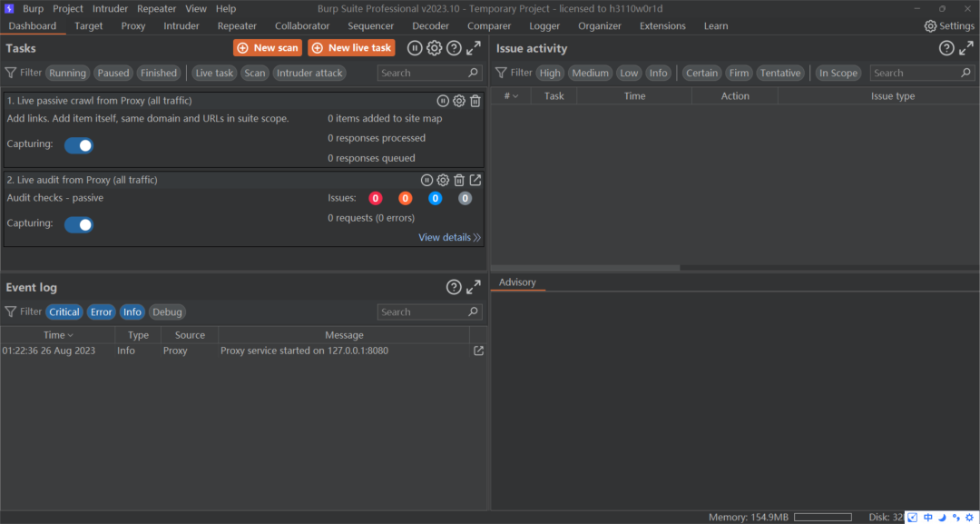Click the input method 中 tray icon

click(x=928, y=517)
